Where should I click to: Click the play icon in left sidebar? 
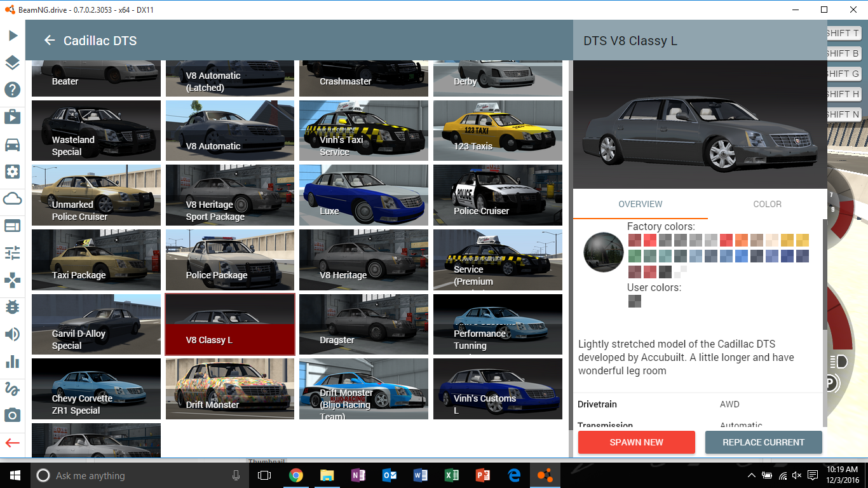[12, 36]
